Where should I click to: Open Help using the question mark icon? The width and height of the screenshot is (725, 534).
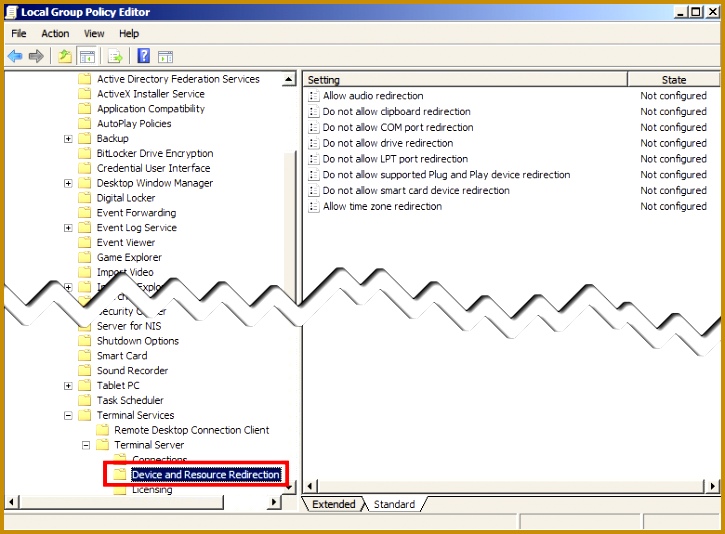pos(144,56)
